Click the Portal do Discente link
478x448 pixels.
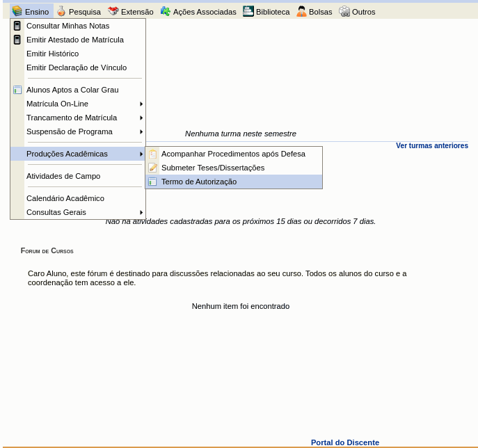coord(344,442)
